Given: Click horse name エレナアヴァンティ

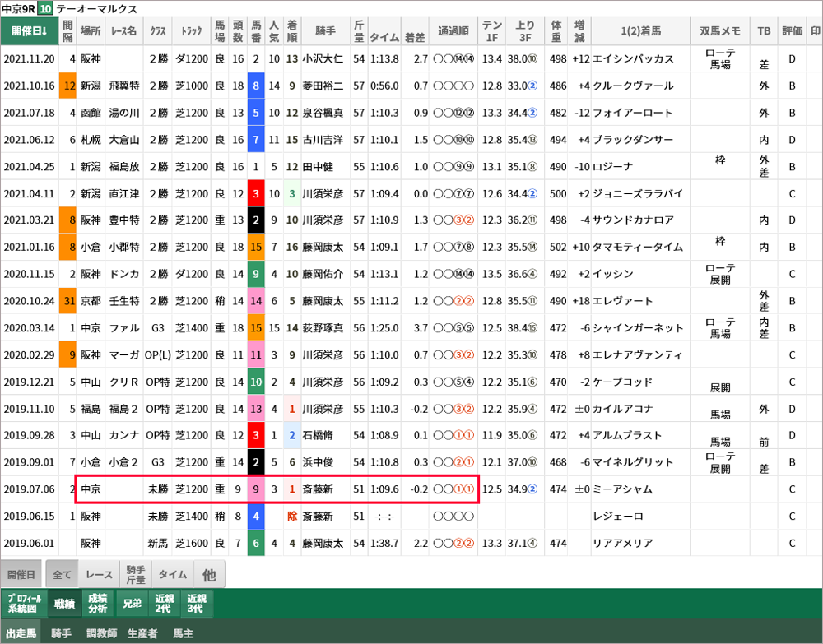Looking at the screenshot, I should point(638,355).
